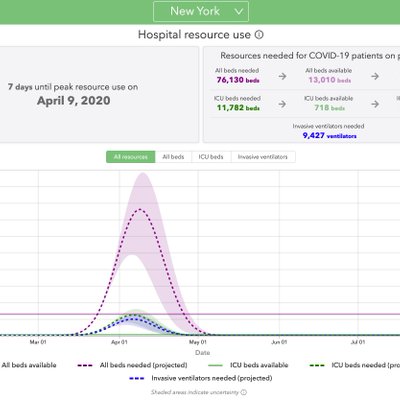Toggle All beds needed (projected) legend entry
The height and width of the screenshot is (400, 400).
132,365
